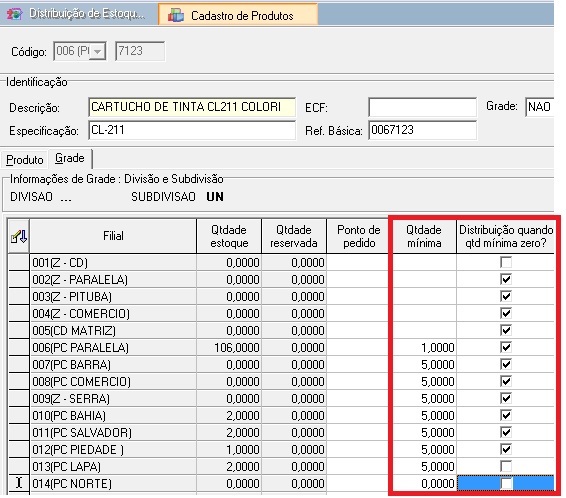
Task: Open the Produto tab
Action: coord(25,160)
